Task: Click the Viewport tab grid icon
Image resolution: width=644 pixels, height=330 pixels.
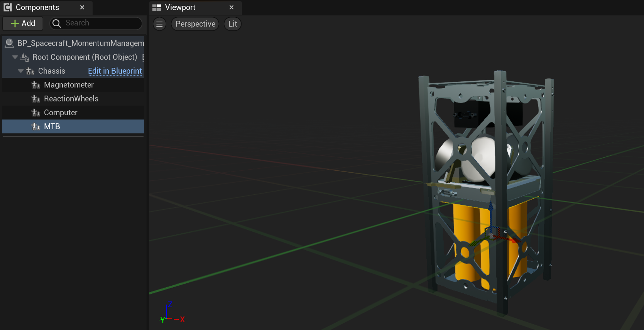Action: coord(157,7)
